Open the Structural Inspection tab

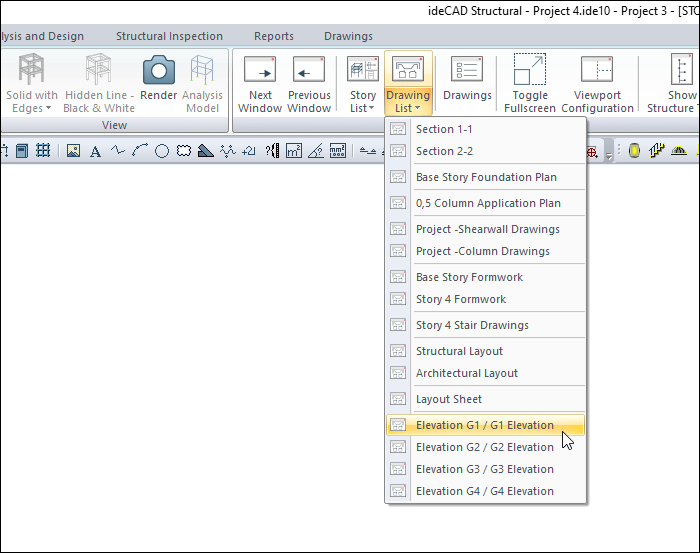click(x=169, y=37)
